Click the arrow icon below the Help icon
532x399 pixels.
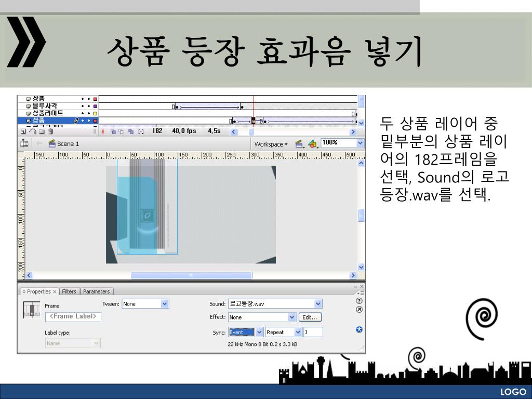[360, 310]
